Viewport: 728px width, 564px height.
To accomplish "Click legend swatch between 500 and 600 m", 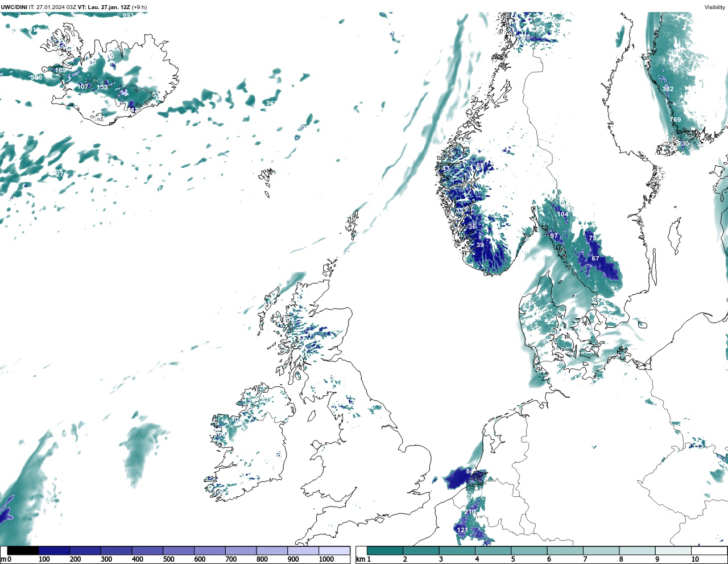I will pos(179,551).
